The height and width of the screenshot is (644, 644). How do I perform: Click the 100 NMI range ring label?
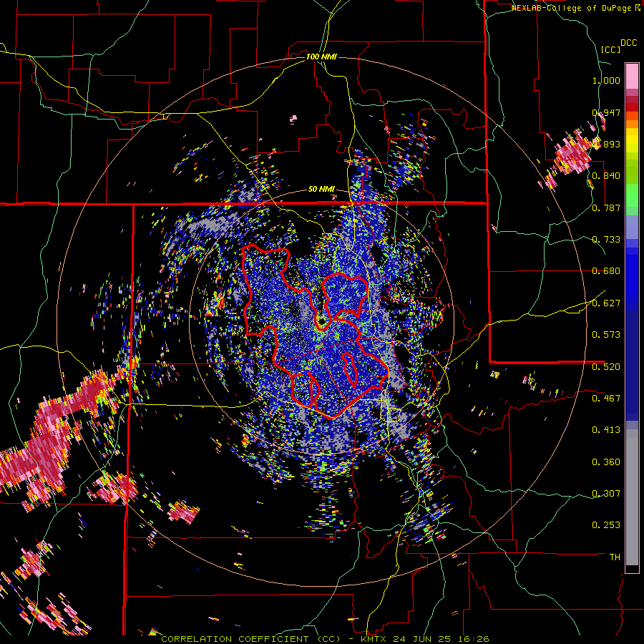click(x=321, y=57)
